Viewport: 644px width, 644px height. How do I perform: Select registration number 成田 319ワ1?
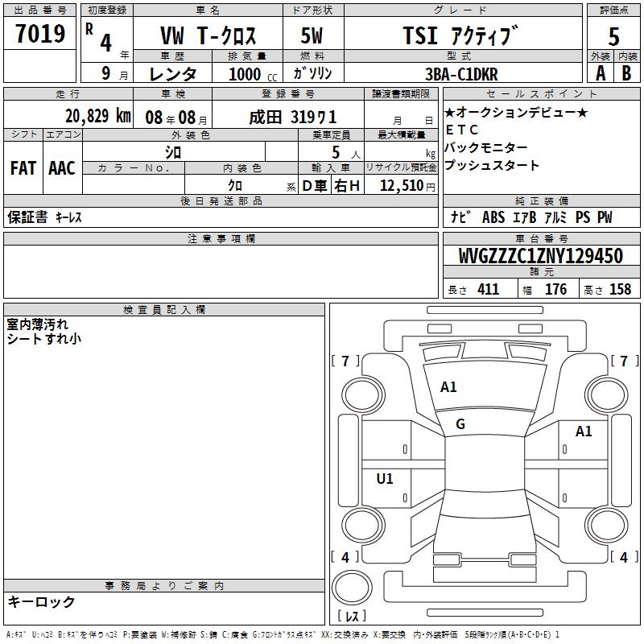pyautogui.click(x=293, y=118)
